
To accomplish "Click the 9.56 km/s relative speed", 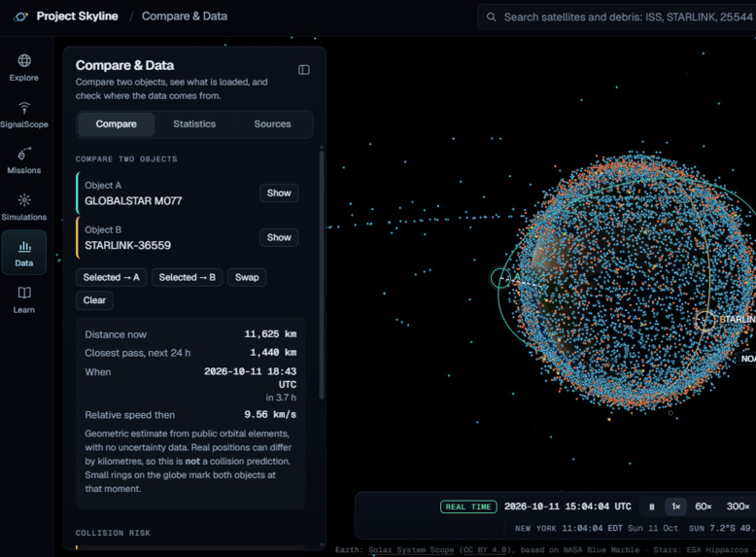I will [x=270, y=415].
